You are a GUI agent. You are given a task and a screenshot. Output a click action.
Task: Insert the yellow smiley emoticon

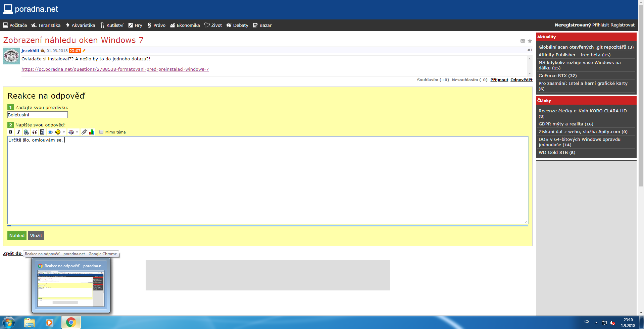pos(58,132)
